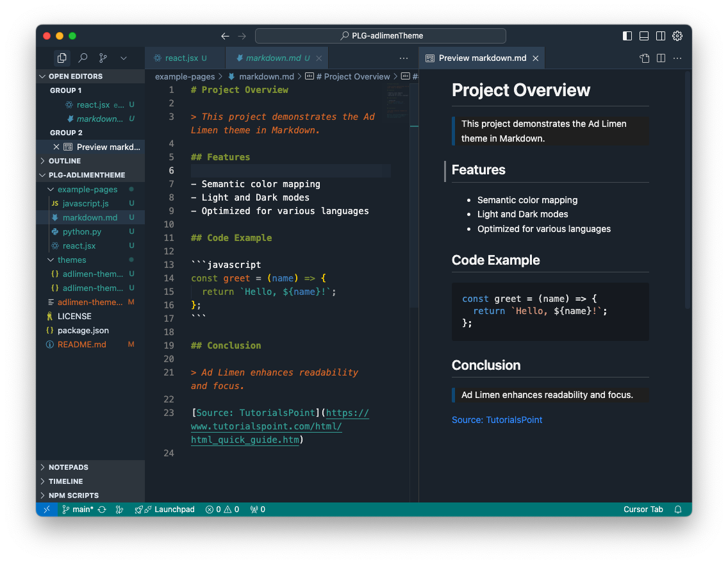Click example-pages breadcrumb segment

(185, 77)
